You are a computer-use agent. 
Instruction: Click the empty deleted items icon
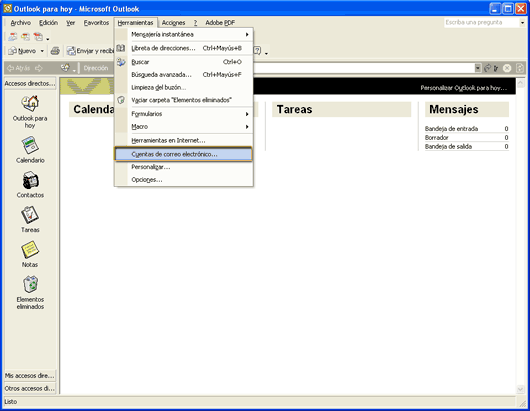coord(121,100)
